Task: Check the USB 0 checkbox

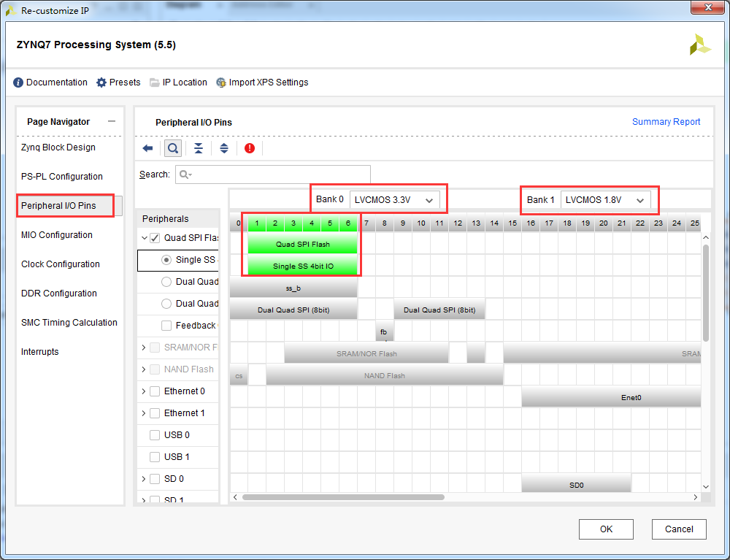Action: point(155,434)
